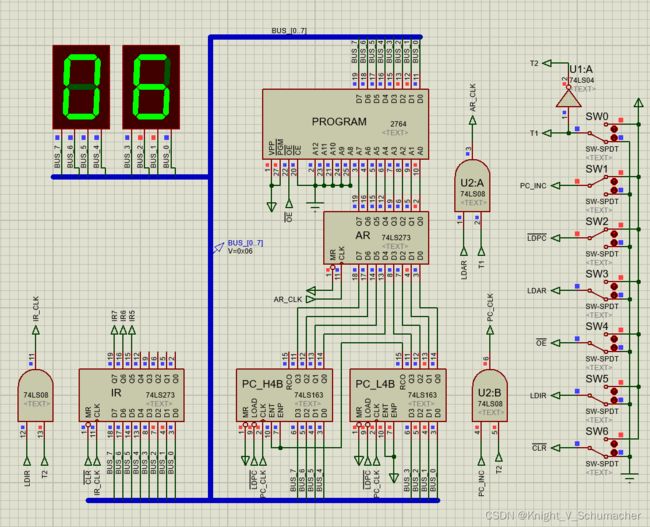
Task: Select the seven-segment display showing 6
Action: (x=151, y=87)
